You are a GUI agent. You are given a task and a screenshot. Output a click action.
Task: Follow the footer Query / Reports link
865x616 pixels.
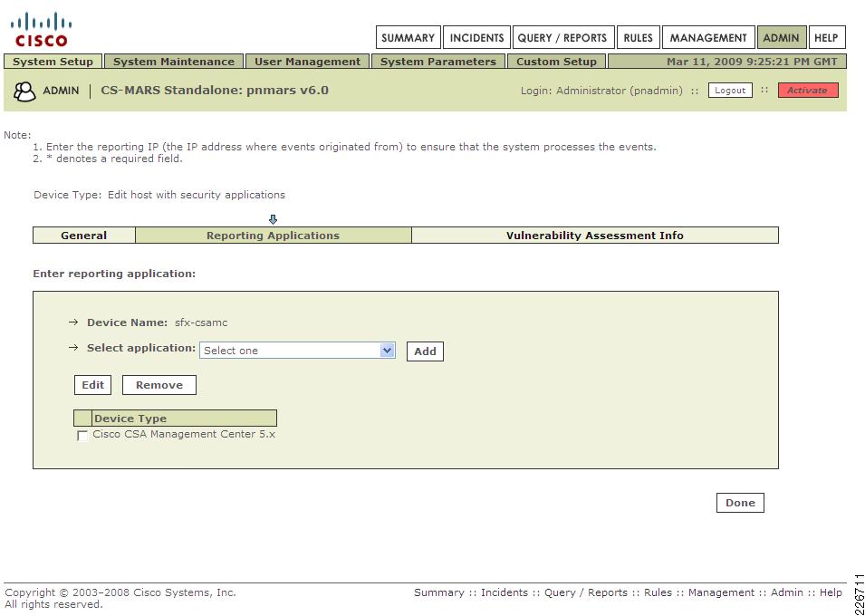tap(586, 592)
